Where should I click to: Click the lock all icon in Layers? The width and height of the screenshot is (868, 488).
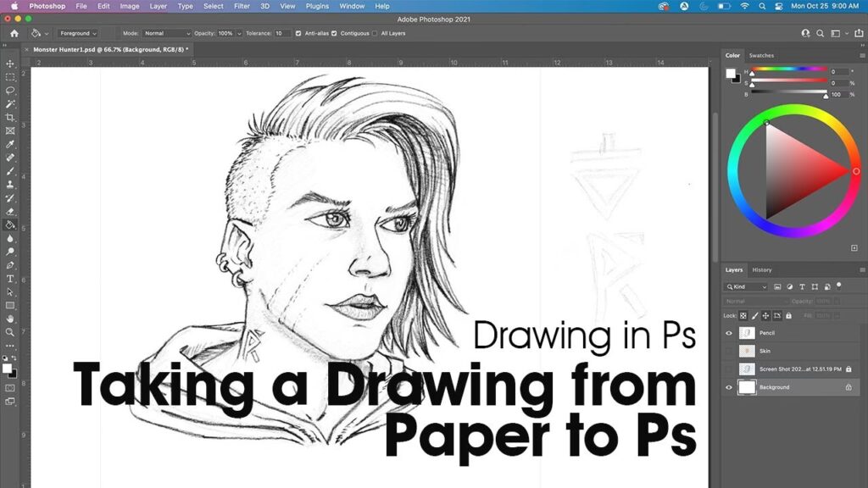[x=788, y=315]
